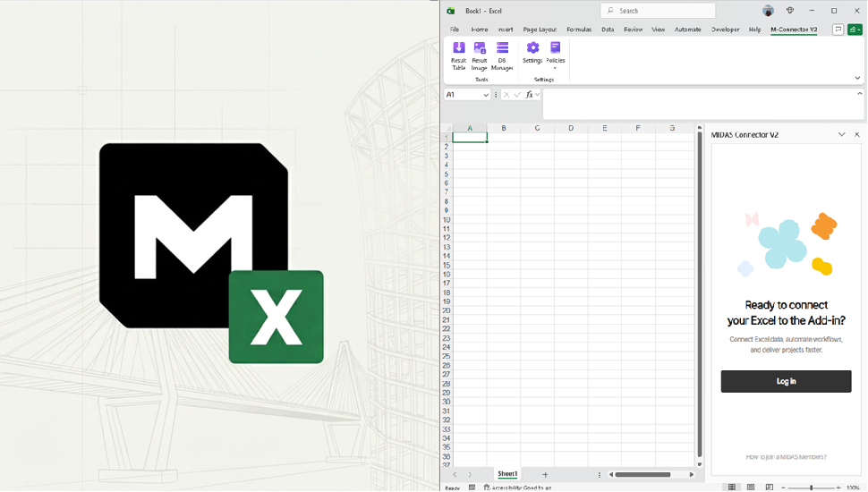Image resolution: width=868 pixels, height=492 pixels.
Task: Add a new sheet with plus icon
Action: 545,474
